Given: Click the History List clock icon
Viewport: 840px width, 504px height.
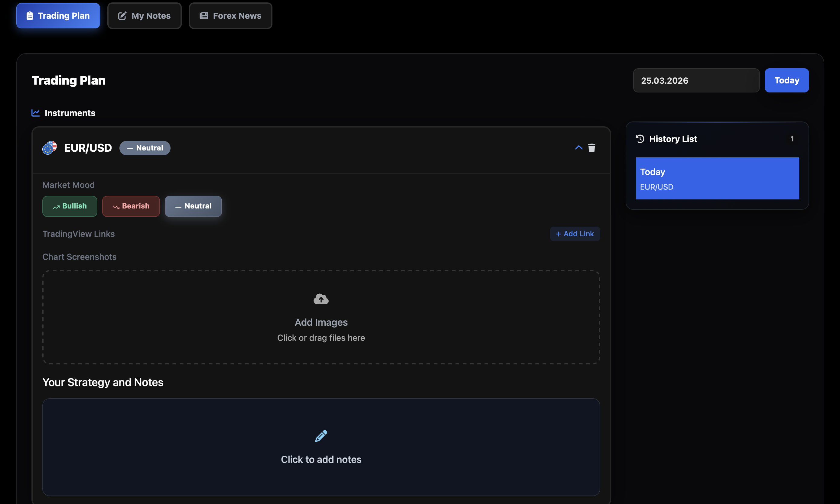Looking at the screenshot, I should click(x=640, y=139).
